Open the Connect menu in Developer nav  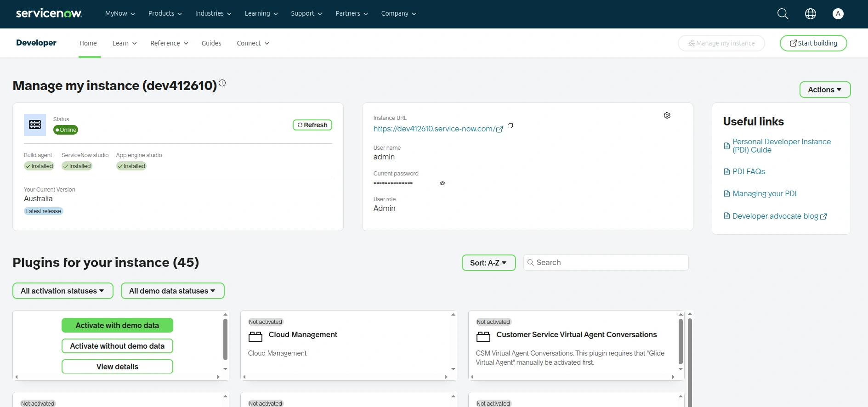(x=253, y=43)
